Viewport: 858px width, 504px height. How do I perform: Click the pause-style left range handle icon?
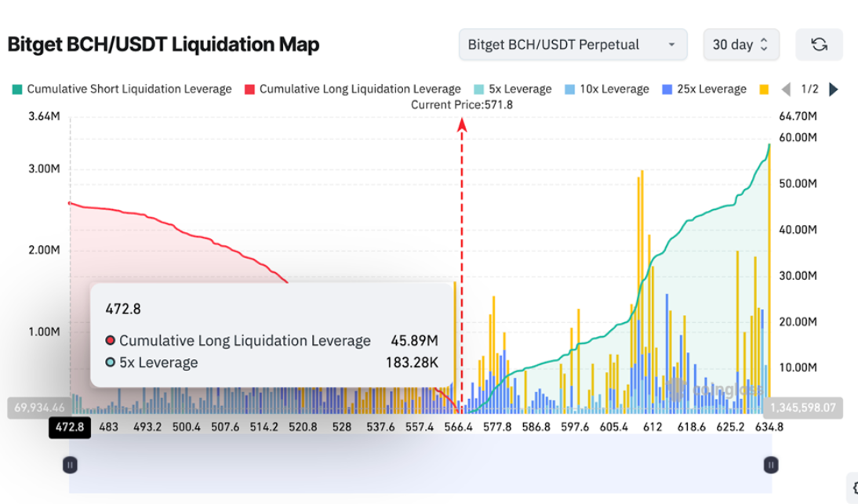(70, 465)
